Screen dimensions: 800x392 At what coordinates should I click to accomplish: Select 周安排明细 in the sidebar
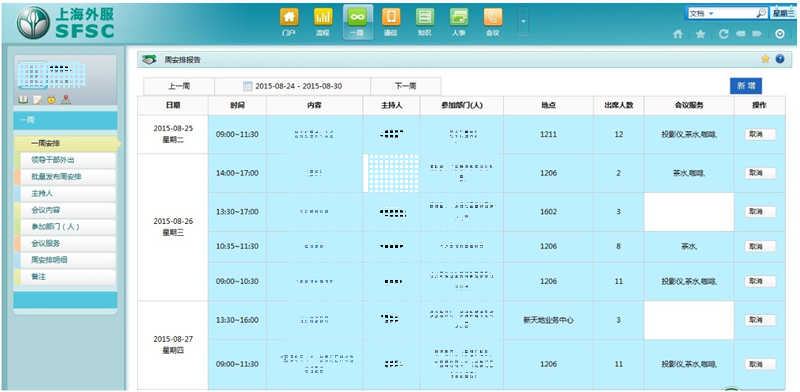65,260
